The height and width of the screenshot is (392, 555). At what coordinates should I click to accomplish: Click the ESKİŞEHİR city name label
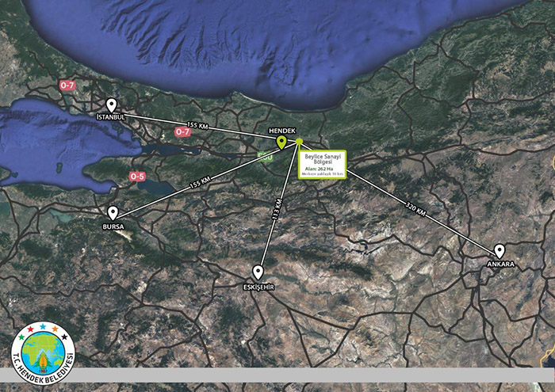pos(258,287)
